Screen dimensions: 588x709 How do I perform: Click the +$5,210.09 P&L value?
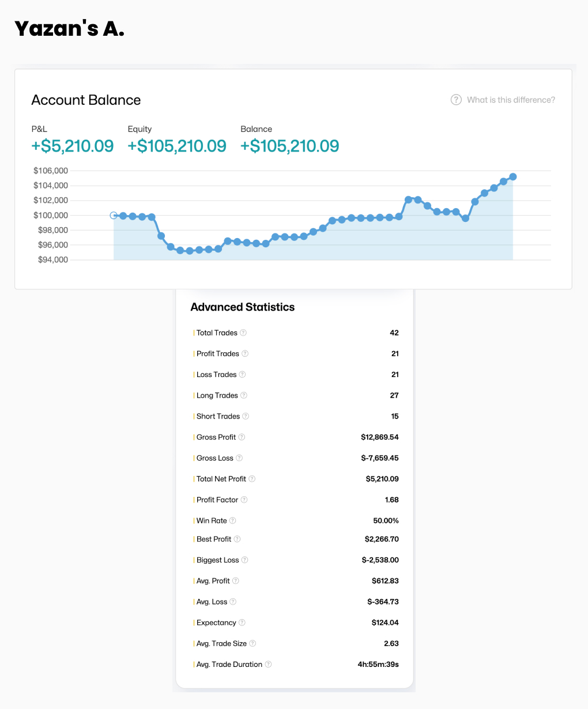(x=73, y=146)
